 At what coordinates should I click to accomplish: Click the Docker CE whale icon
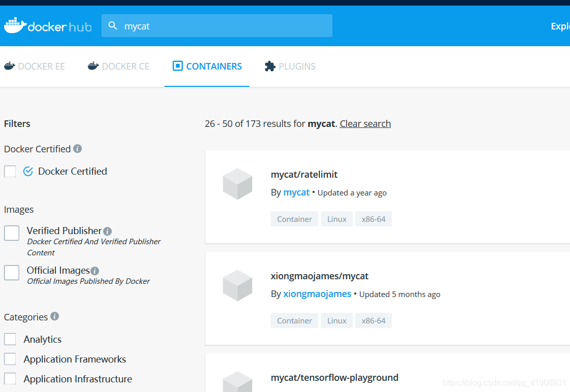[93, 66]
